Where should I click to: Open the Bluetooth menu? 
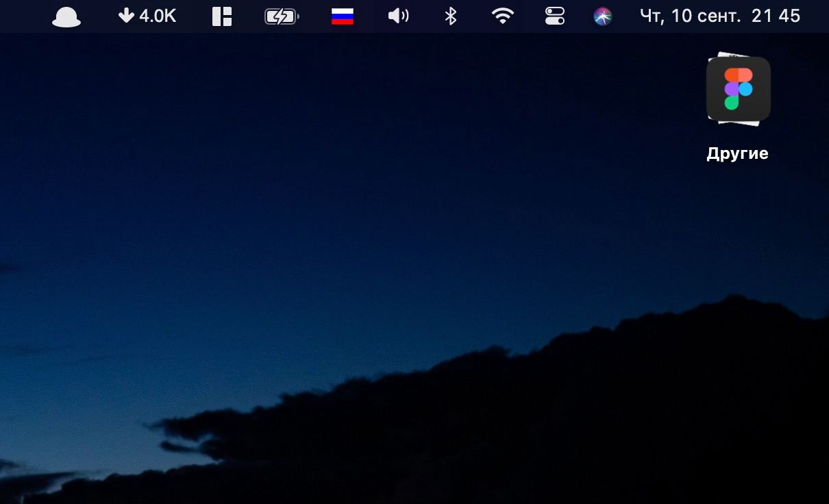click(450, 16)
